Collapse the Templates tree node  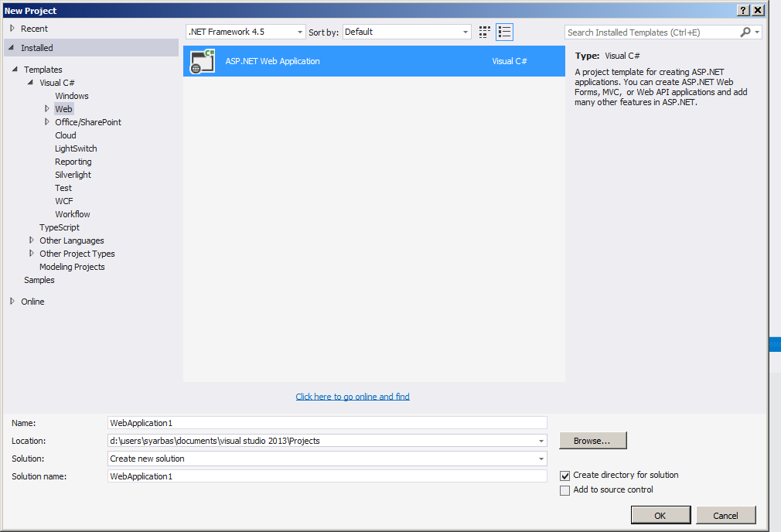pos(15,70)
